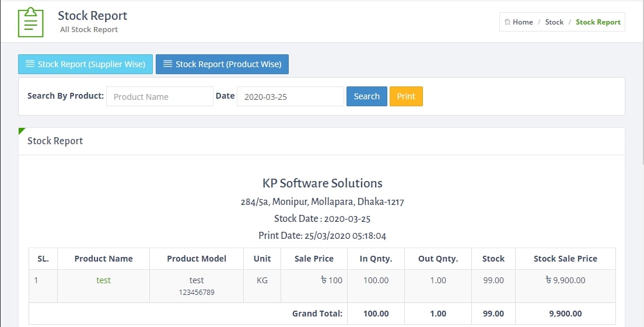Image resolution: width=644 pixels, height=327 pixels.
Task: Click the Out Qnty. column header
Action: pyautogui.click(x=438, y=259)
